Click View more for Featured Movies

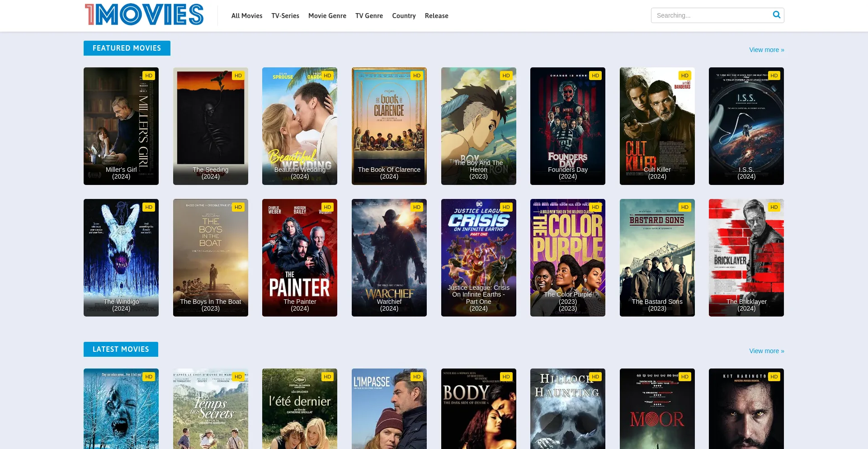point(767,50)
